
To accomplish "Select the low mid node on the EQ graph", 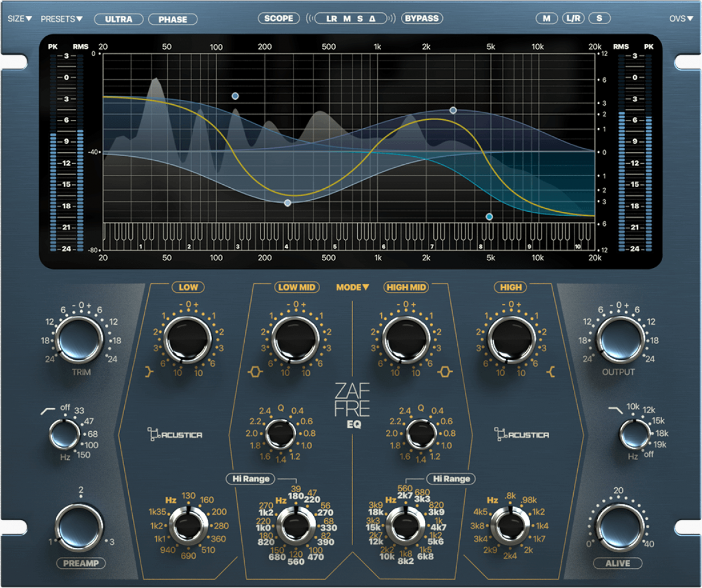I will point(288,203).
